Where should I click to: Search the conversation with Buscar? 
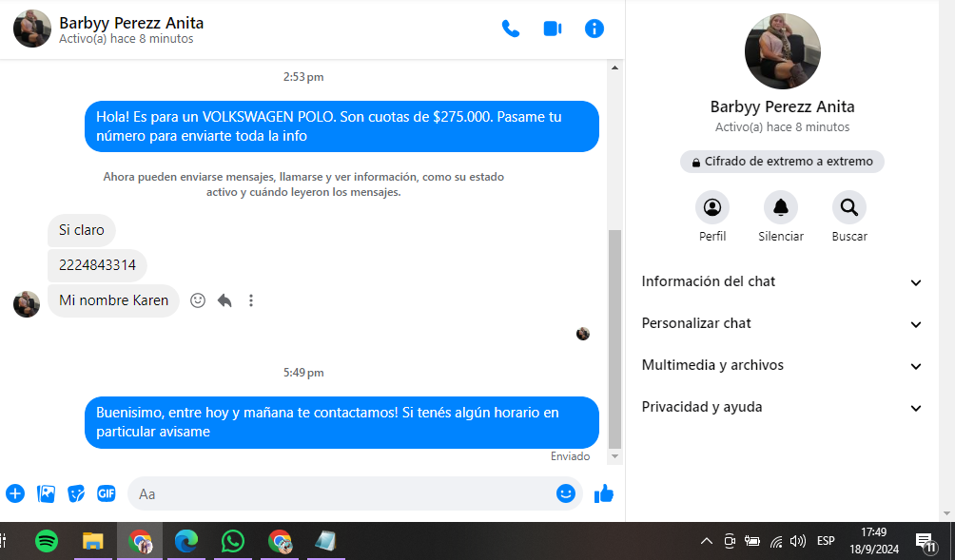coord(848,207)
